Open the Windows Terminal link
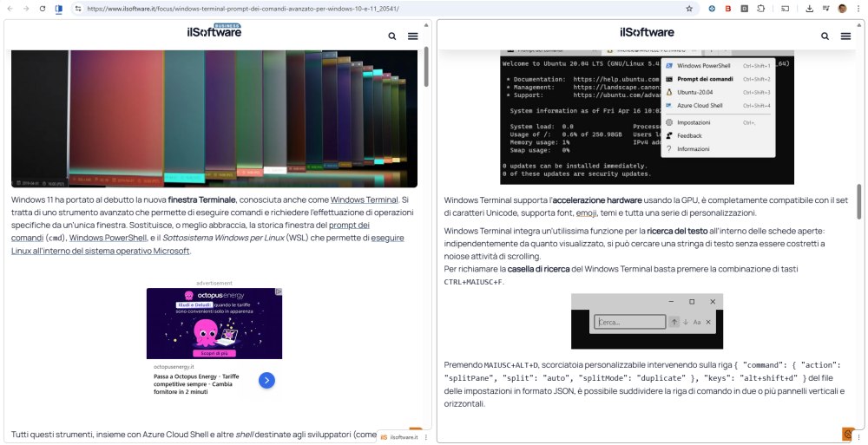 coord(365,200)
